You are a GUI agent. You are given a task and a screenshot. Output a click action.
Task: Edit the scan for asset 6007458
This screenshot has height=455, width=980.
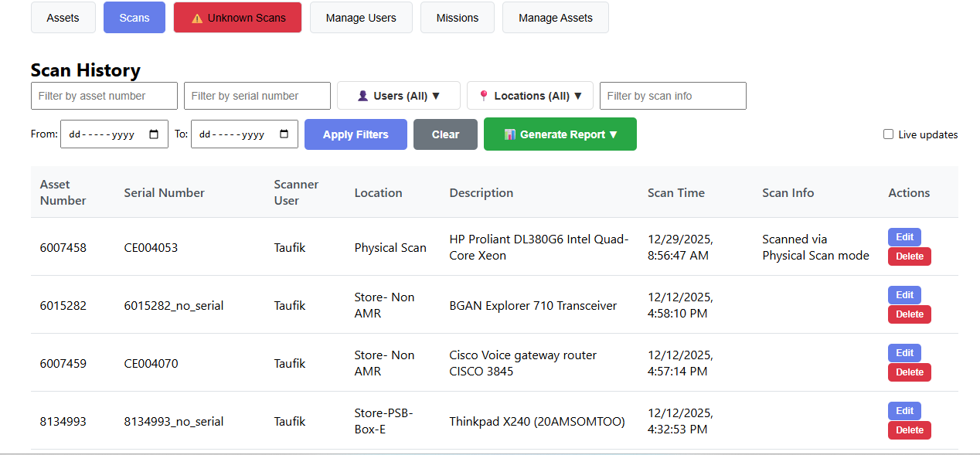point(904,237)
